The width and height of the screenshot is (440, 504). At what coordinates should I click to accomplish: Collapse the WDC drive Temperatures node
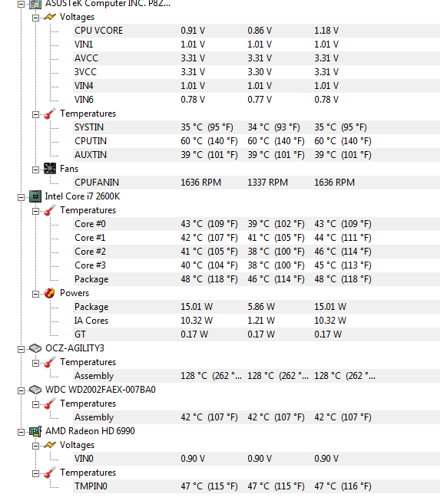click(x=35, y=404)
